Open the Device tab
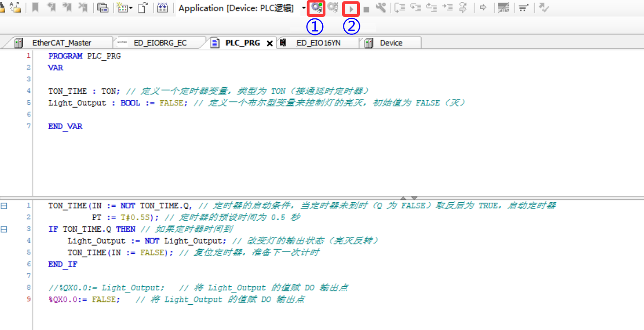644x330 pixels. pos(391,43)
